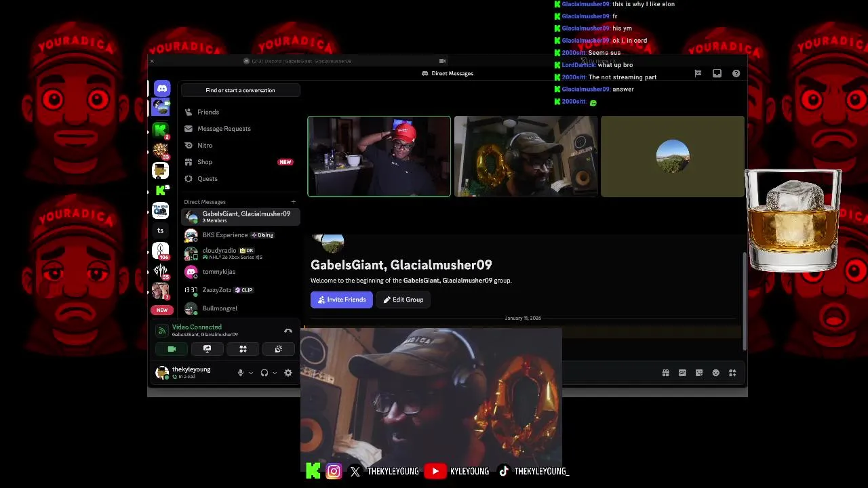The image size is (868, 488).
Task: Open green K server with 2 badge
Action: pyautogui.click(x=161, y=129)
